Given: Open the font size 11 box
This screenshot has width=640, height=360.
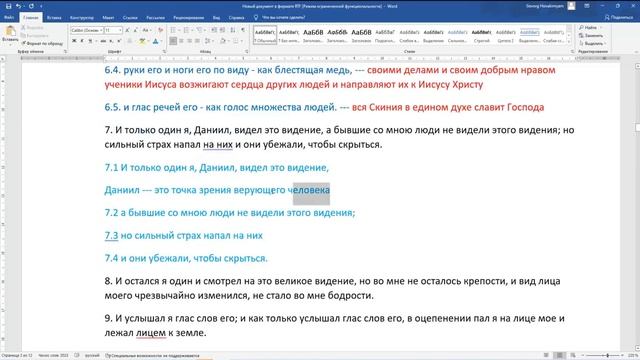Looking at the screenshot, I should [113, 30].
